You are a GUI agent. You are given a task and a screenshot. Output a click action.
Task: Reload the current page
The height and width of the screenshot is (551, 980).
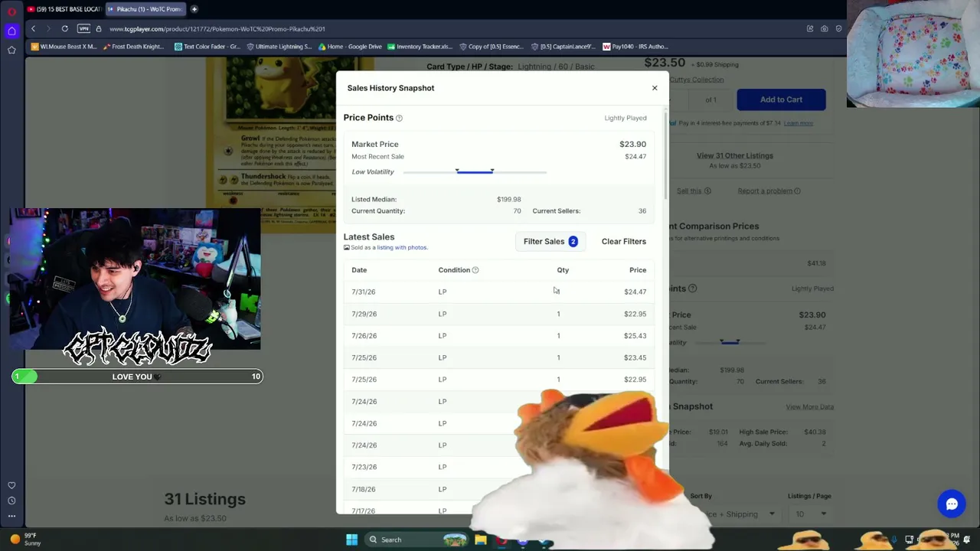(x=65, y=29)
